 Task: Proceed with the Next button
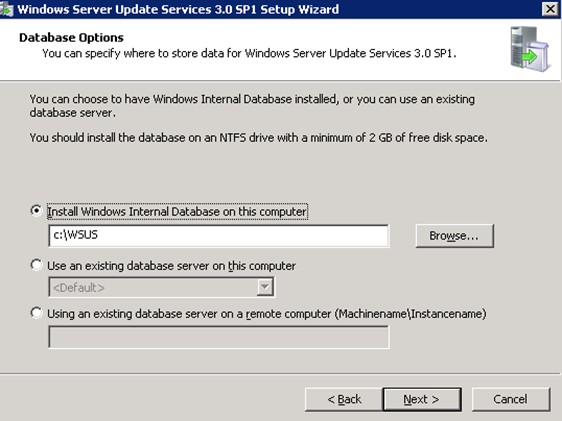pyautogui.click(x=422, y=399)
